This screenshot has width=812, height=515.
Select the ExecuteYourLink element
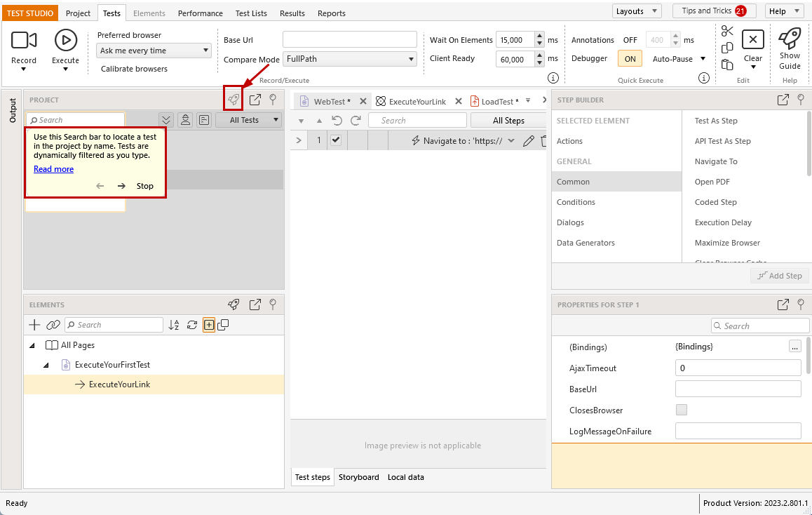154,384
